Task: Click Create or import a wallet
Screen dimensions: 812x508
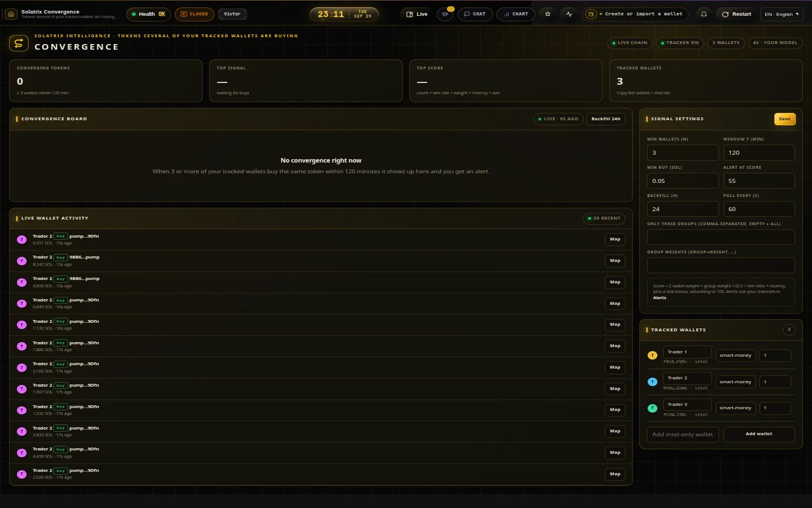Action: (x=635, y=14)
